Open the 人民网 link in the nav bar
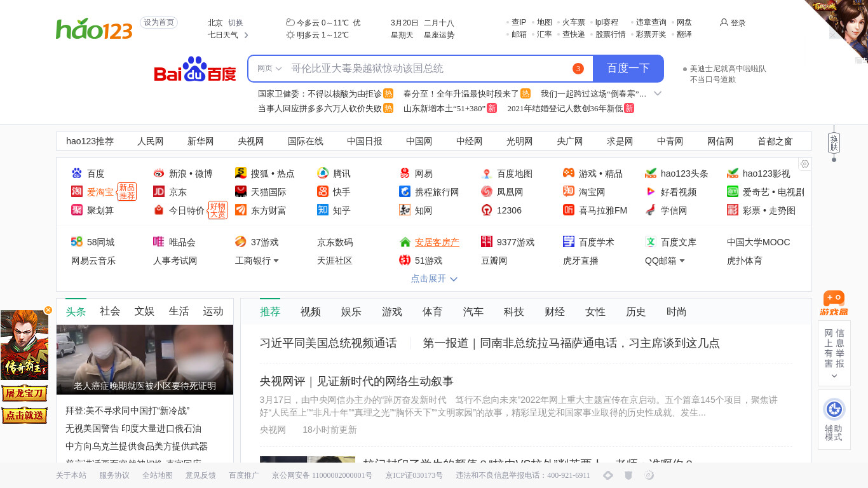The image size is (868, 488). tap(151, 141)
